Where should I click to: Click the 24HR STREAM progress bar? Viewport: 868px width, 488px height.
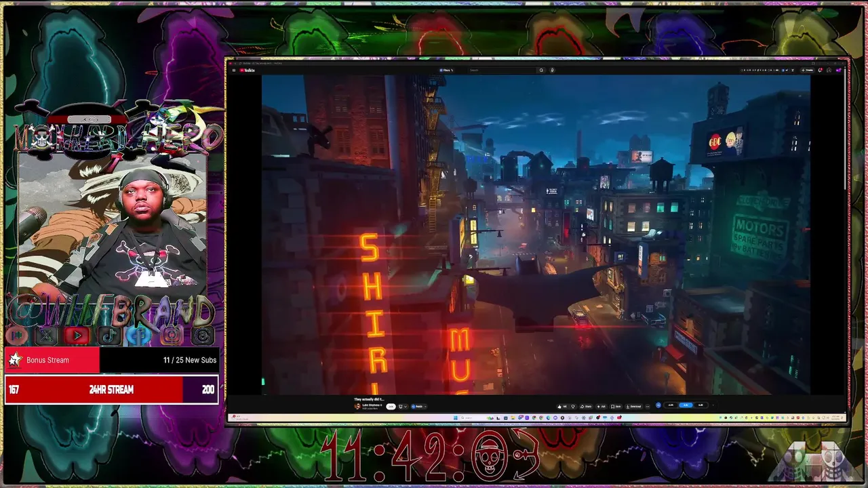(x=111, y=390)
